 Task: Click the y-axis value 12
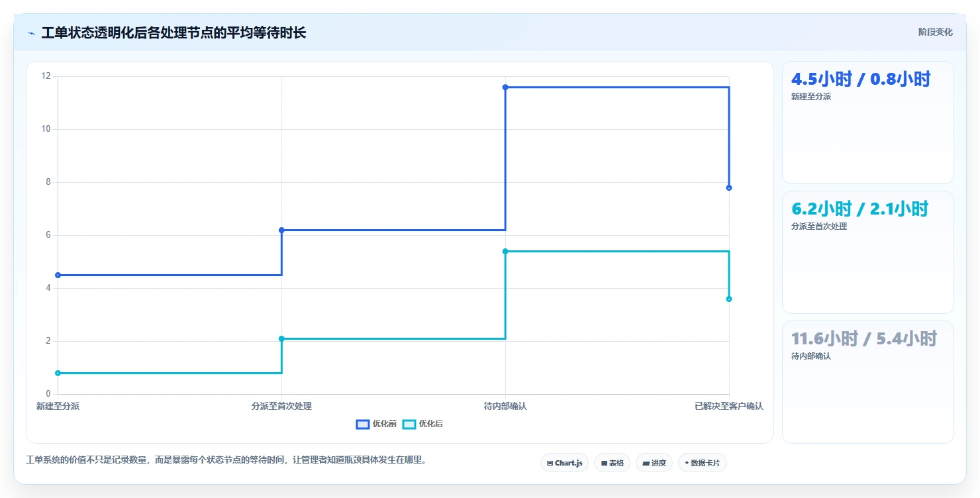coord(46,76)
